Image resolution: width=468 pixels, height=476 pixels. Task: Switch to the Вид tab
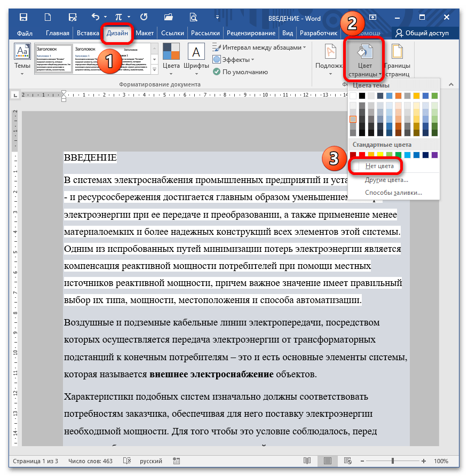tap(288, 33)
